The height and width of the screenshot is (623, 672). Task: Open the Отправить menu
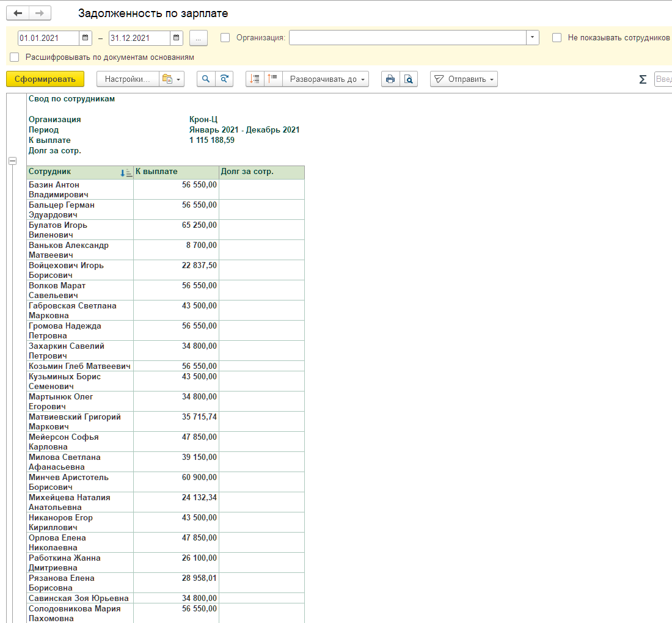coord(464,79)
